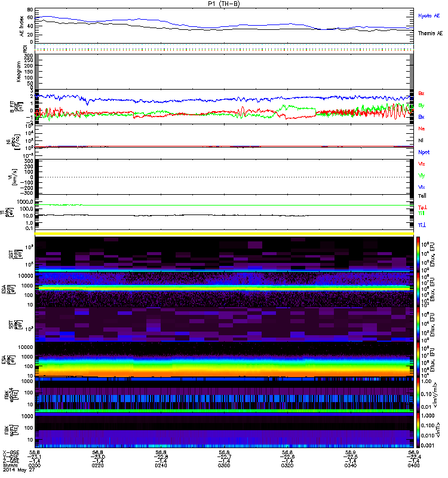The image size is (448, 478).
Task: Click the "ROI" panel label
Action: click(x=25, y=48)
